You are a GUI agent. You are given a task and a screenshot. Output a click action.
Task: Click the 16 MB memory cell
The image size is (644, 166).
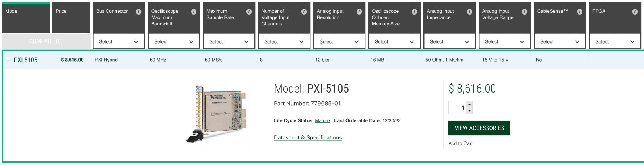point(377,60)
